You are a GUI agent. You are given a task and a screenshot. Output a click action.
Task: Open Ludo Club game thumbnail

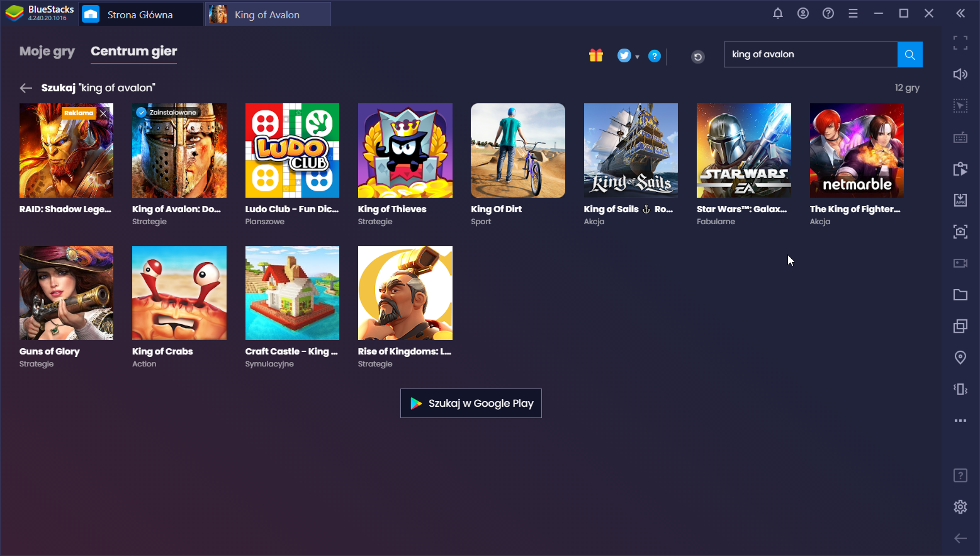point(292,150)
